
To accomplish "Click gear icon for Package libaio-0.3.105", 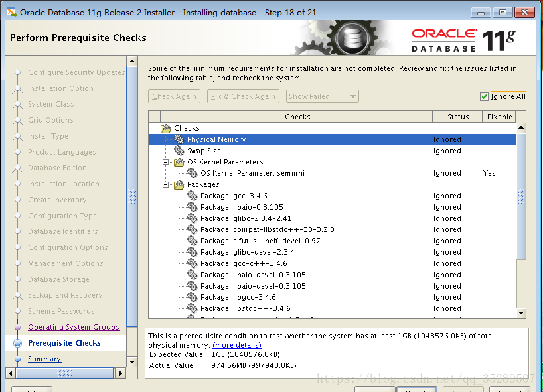I will click(x=193, y=207).
